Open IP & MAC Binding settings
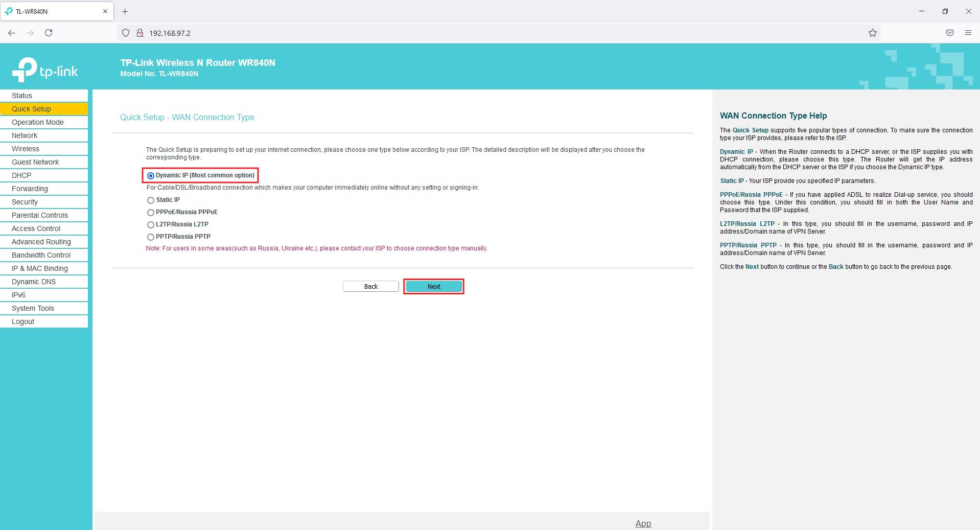The width and height of the screenshot is (980, 530). [44, 268]
